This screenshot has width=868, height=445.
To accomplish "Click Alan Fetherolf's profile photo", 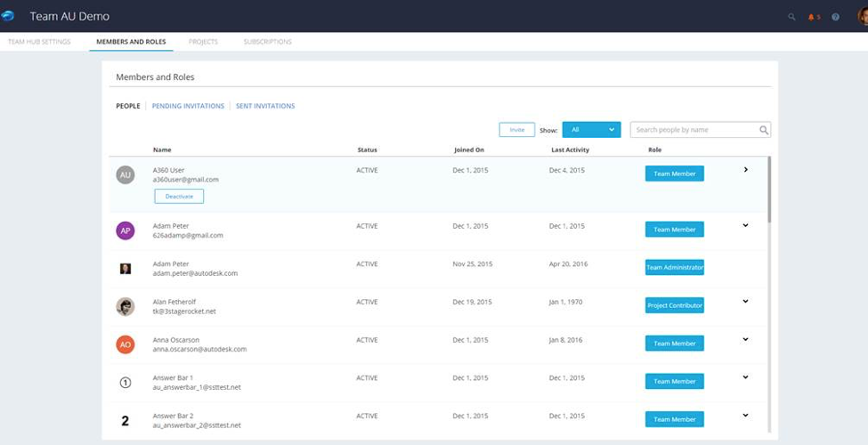I will click(x=126, y=306).
